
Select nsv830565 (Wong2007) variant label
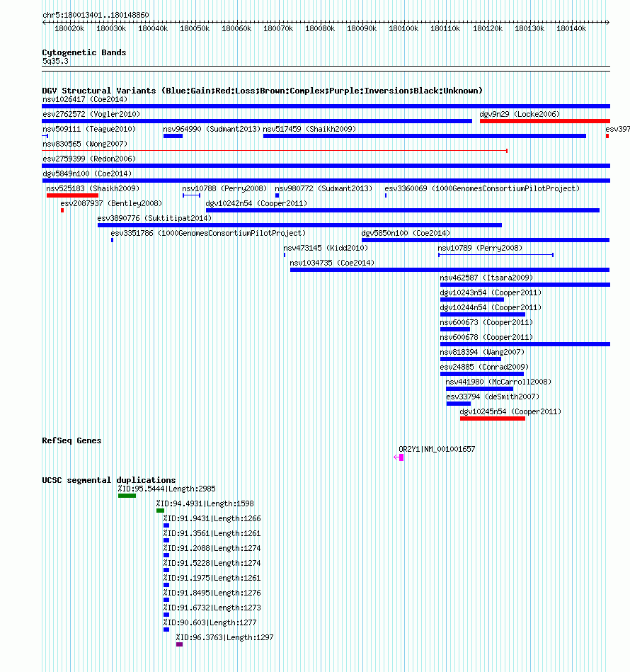[85, 144]
